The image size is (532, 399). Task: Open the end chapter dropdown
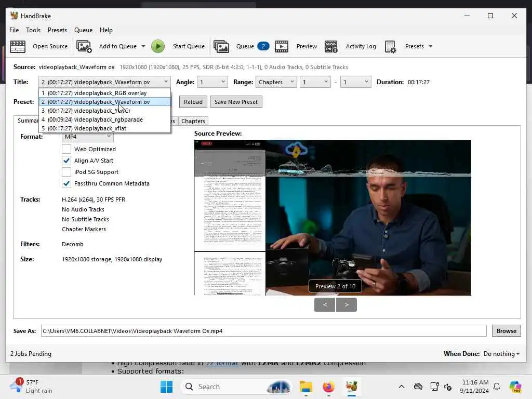(x=355, y=82)
